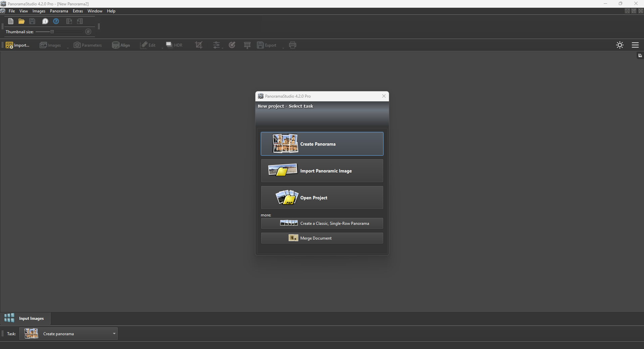Select Create a Classic, Single-Row Panorama
Screen dimensions: 644x349
(x=322, y=223)
